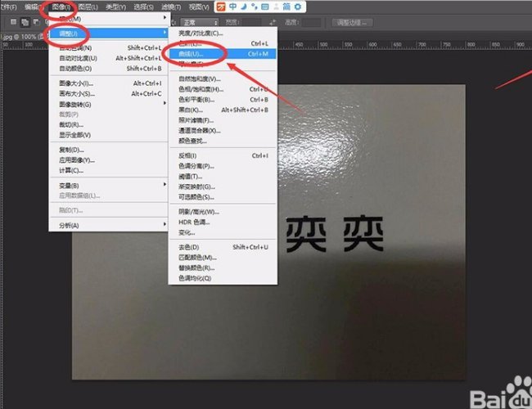
Task: Choose 反相(I) invert adjustment
Action: (223, 155)
